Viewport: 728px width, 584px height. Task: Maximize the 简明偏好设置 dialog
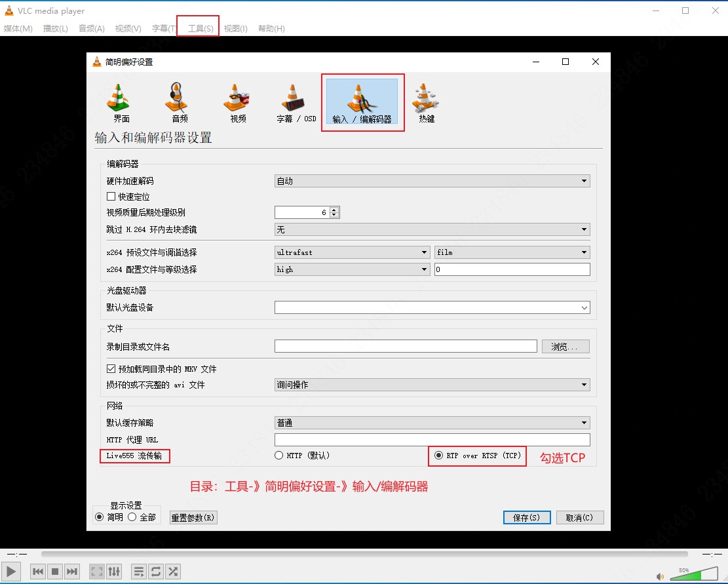[x=565, y=62]
